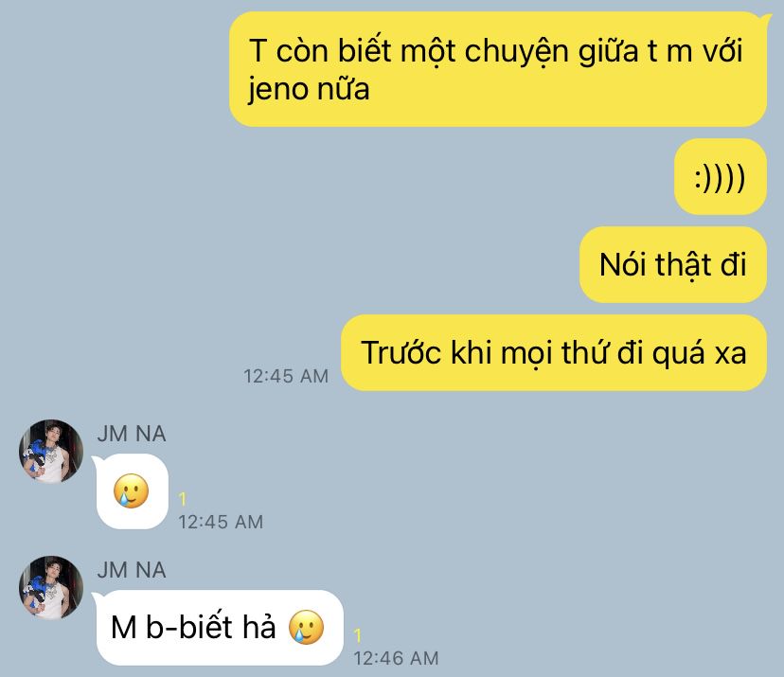Select the message starting 'T còn biết một chuyện'

498,69
